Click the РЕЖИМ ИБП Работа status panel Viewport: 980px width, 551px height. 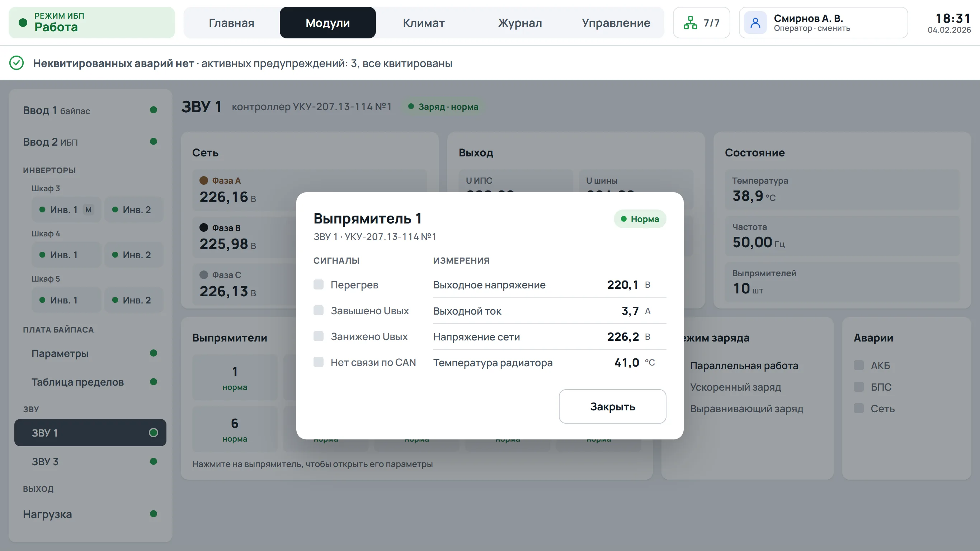[92, 23]
